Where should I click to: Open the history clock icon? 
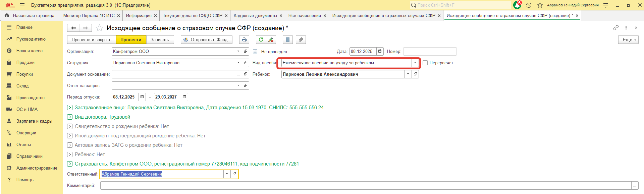tap(529, 5)
